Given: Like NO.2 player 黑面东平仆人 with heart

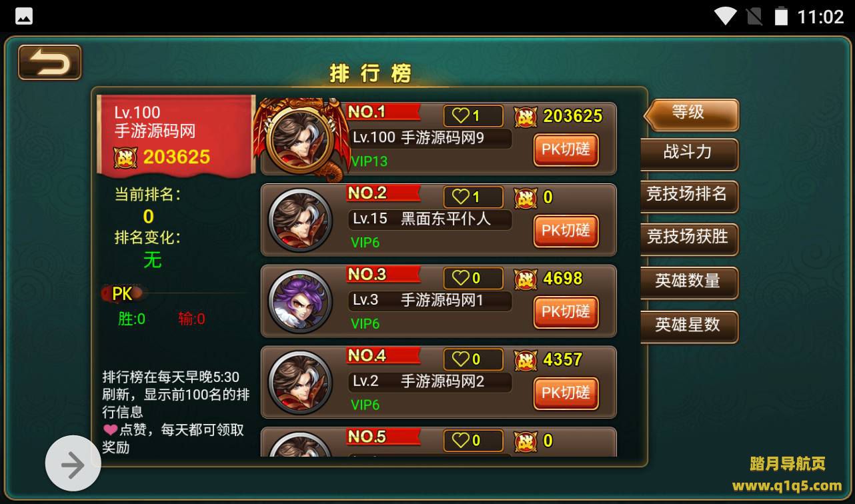Looking at the screenshot, I should [x=474, y=197].
